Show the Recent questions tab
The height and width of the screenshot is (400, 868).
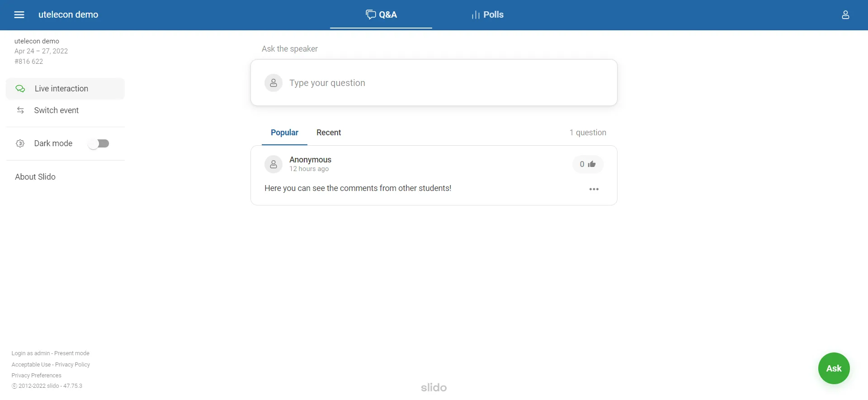pyautogui.click(x=329, y=133)
